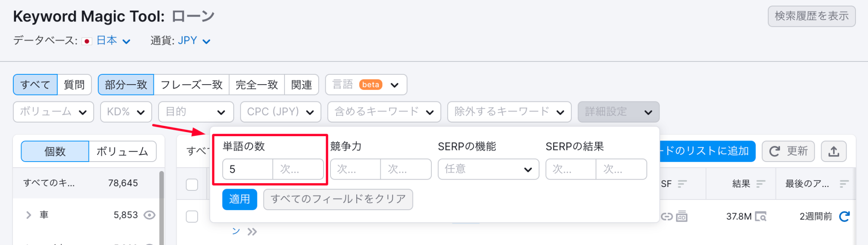Open the 日本 database dropdown

pyautogui.click(x=113, y=41)
